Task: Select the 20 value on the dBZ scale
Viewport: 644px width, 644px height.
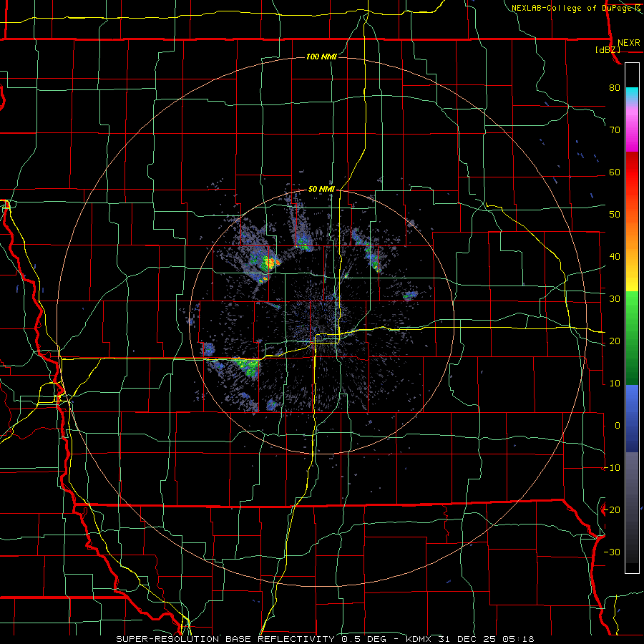Action: [x=615, y=341]
